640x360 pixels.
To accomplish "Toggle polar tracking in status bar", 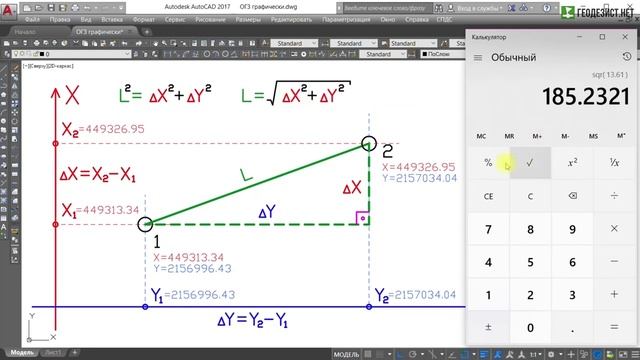I will click(x=413, y=354).
